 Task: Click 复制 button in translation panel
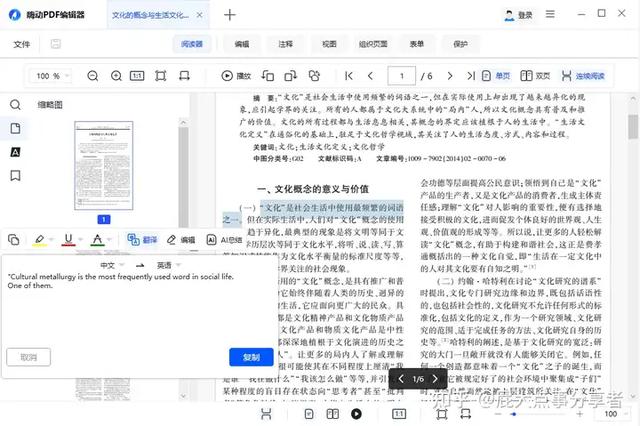pos(251,357)
